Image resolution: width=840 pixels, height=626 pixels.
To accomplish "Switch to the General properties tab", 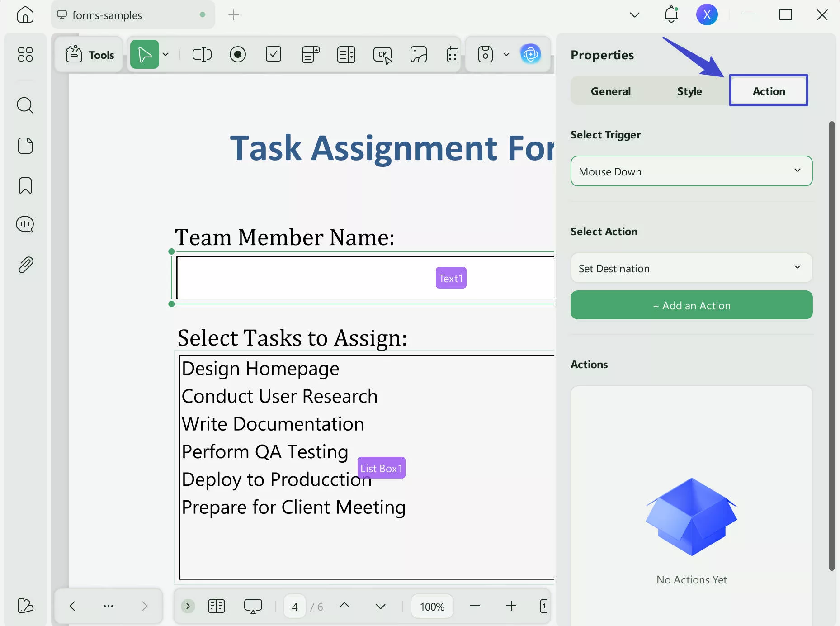I will pos(610,91).
